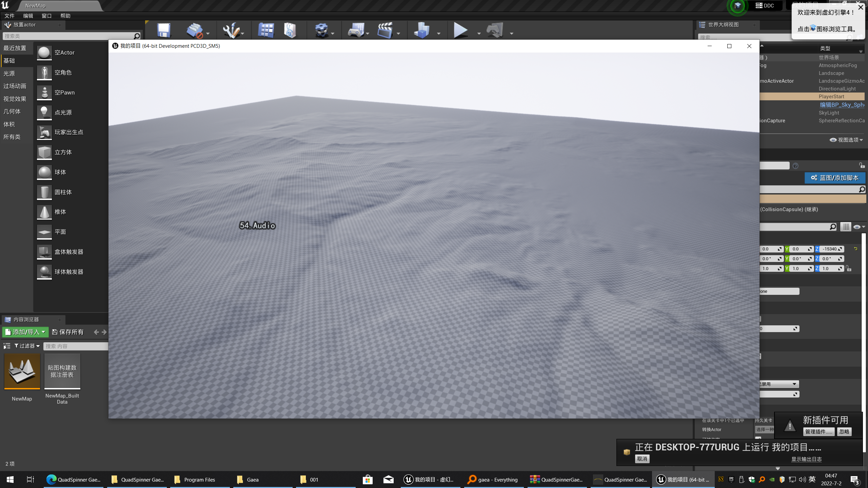Open the 已禁用 combo box

pyautogui.click(x=778, y=384)
